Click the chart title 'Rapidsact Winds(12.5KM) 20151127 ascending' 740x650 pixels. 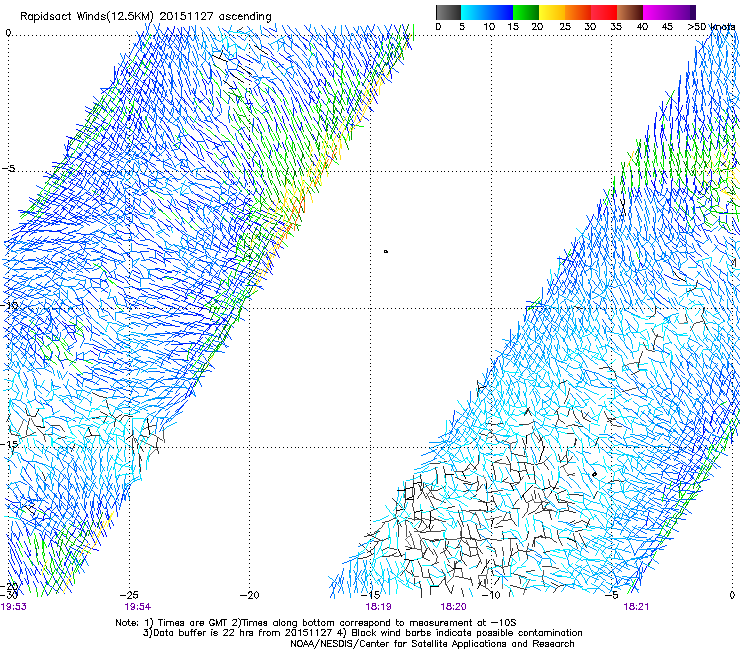(146, 16)
